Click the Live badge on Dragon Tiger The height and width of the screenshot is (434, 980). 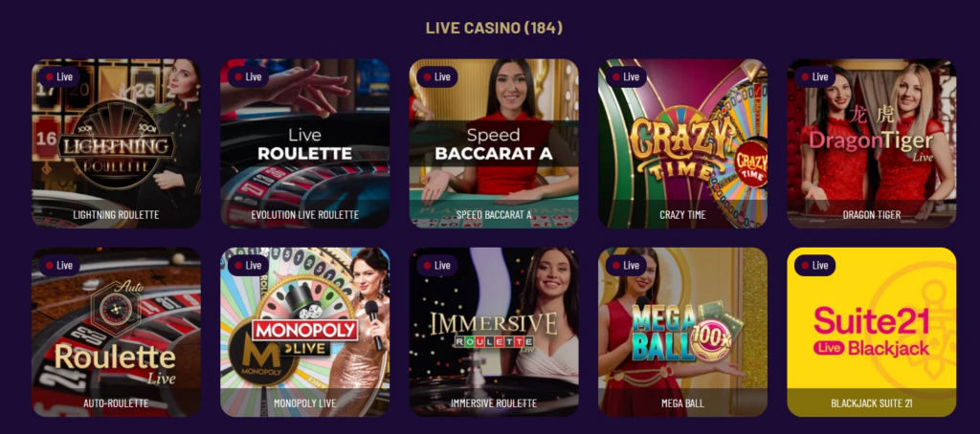(814, 76)
